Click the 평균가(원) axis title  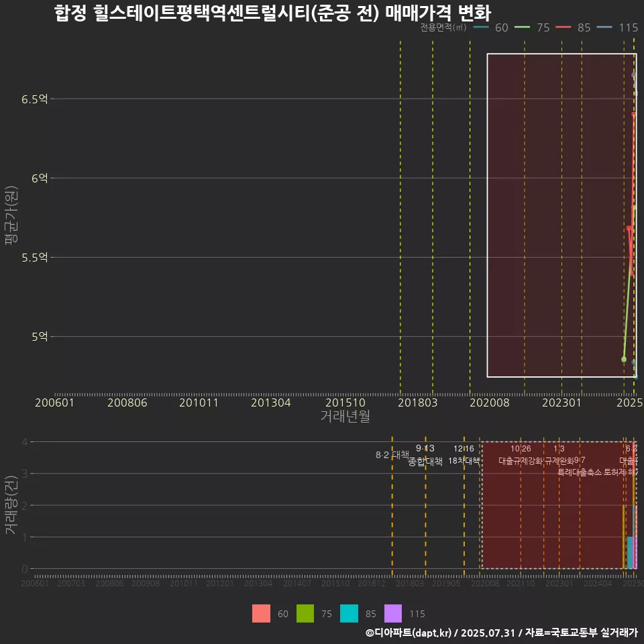pos(11,215)
